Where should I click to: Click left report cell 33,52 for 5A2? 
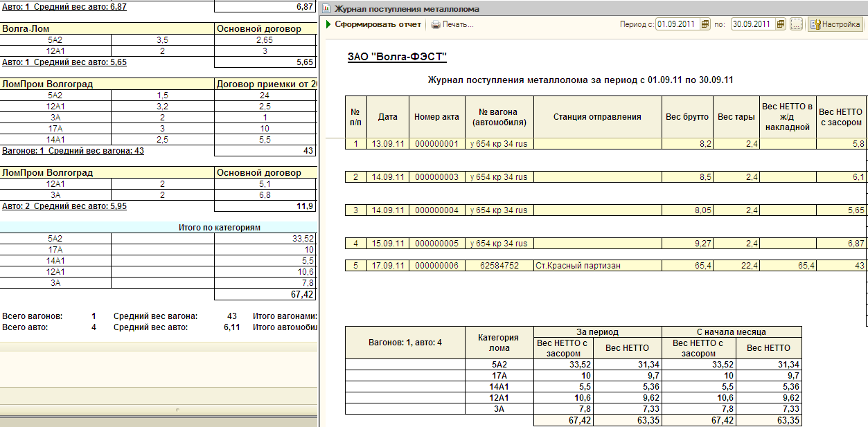tap(266, 238)
